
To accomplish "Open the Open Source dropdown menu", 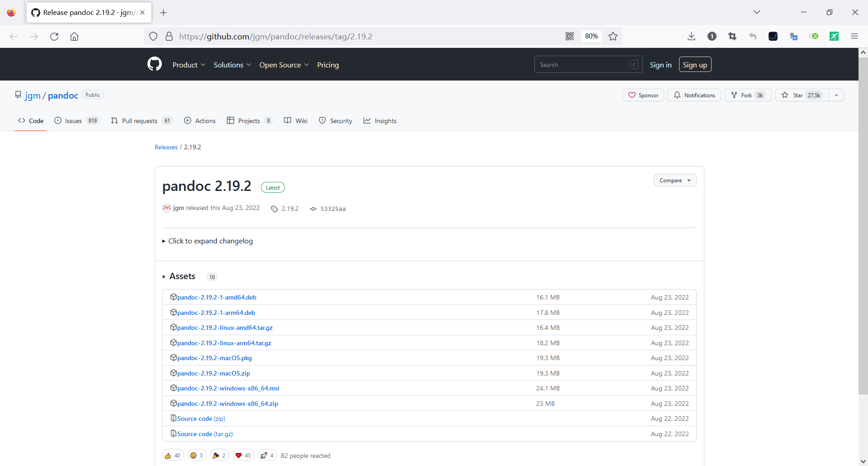I will (x=284, y=65).
